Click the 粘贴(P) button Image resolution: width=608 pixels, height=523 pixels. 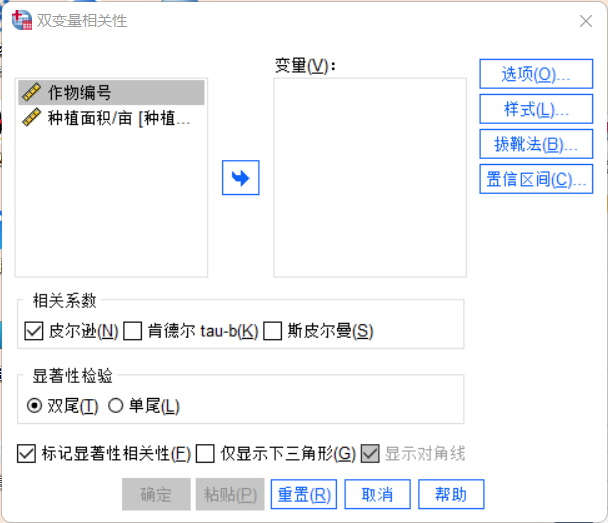(230, 494)
